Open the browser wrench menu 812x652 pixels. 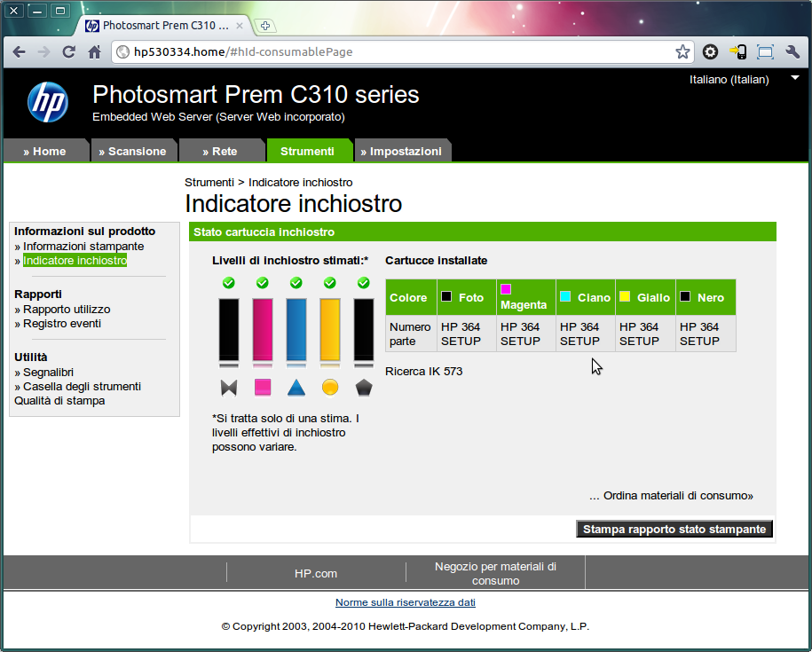pyautogui.click(x=792, y=51)
